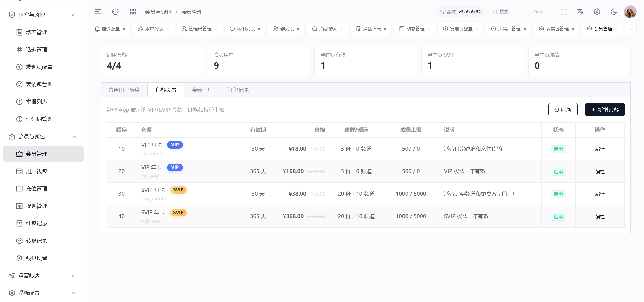Click the 新增套餐 button
The width and height of the screenshot is (644, 302).
point(605,110)
